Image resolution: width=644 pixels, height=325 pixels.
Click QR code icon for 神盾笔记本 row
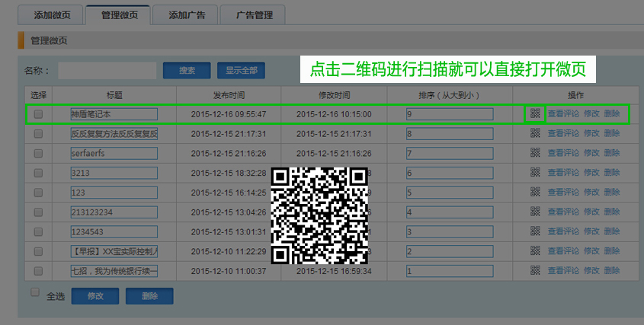click(x=535, y=113)
